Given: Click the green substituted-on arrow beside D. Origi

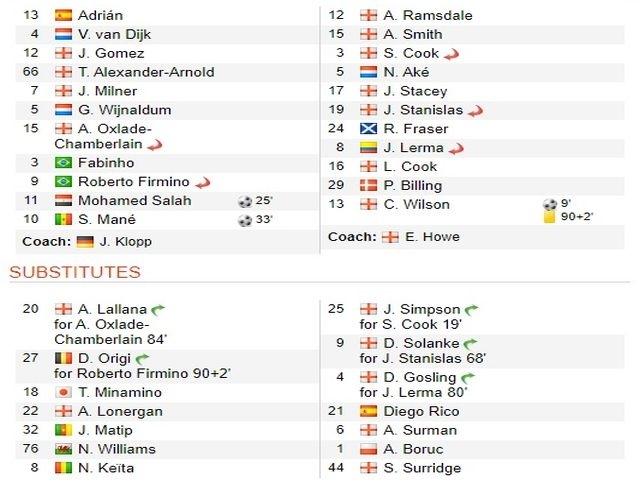Looking at the screenshot, I should pos(142,359).
